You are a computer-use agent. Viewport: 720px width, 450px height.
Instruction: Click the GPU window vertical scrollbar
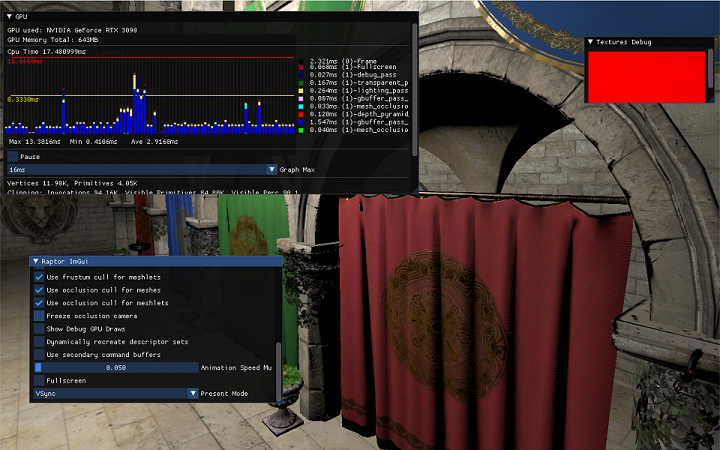415,90
